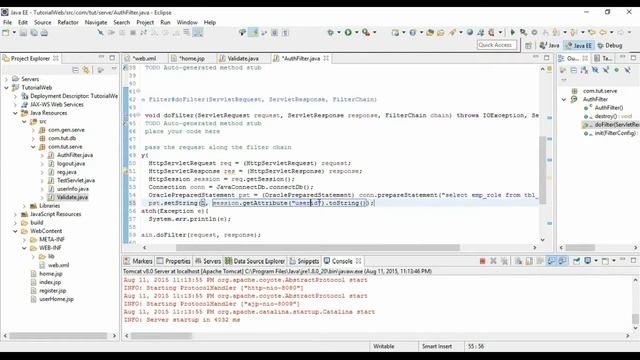Collapse the TutorialWeb project
The width and height of the screenshot is (640, 360).
coord(7,87)
